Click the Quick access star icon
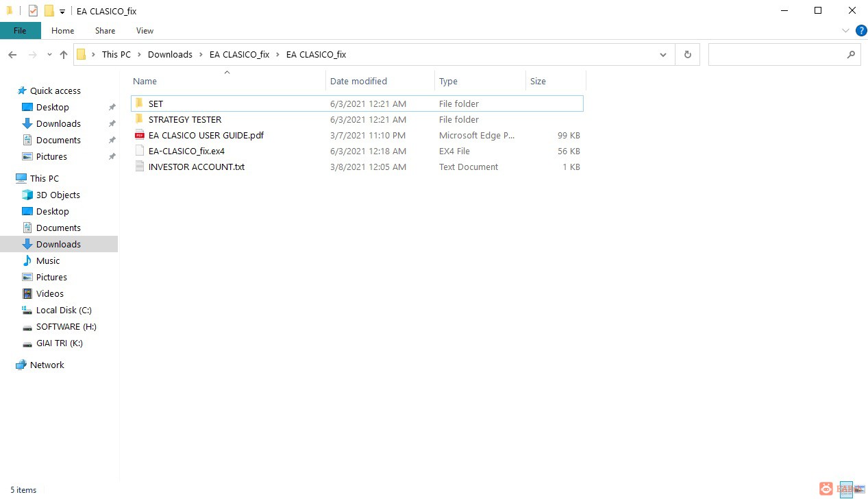 pyautogui.click(x=22, y=90)
